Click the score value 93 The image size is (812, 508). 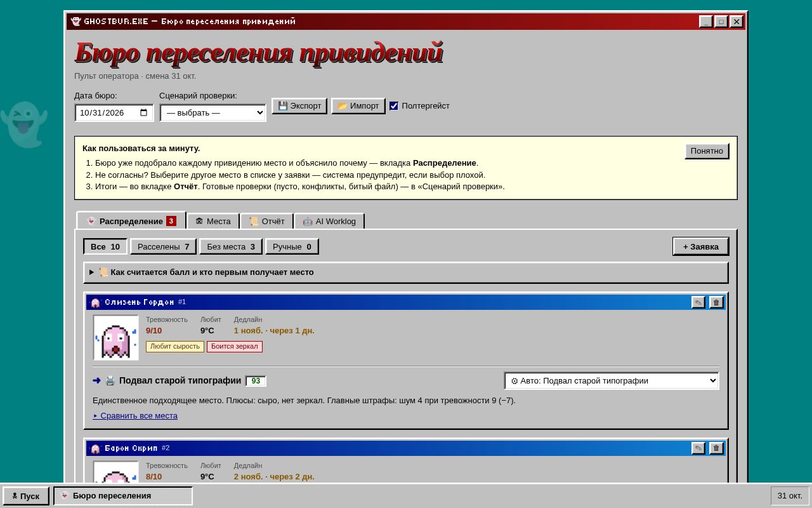point(256,381)
